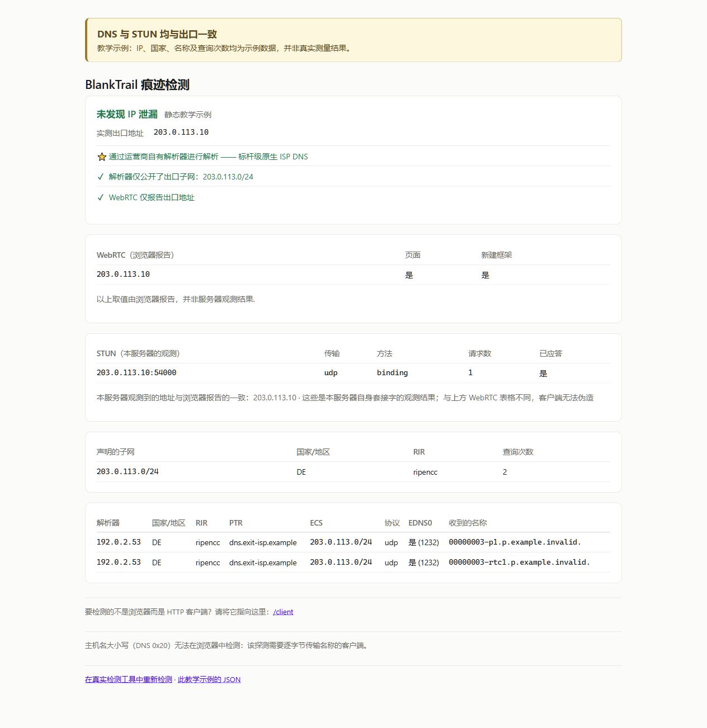
Task: Click the 未发现 IP 泄漏 status text
Action: tap(127, 114)
